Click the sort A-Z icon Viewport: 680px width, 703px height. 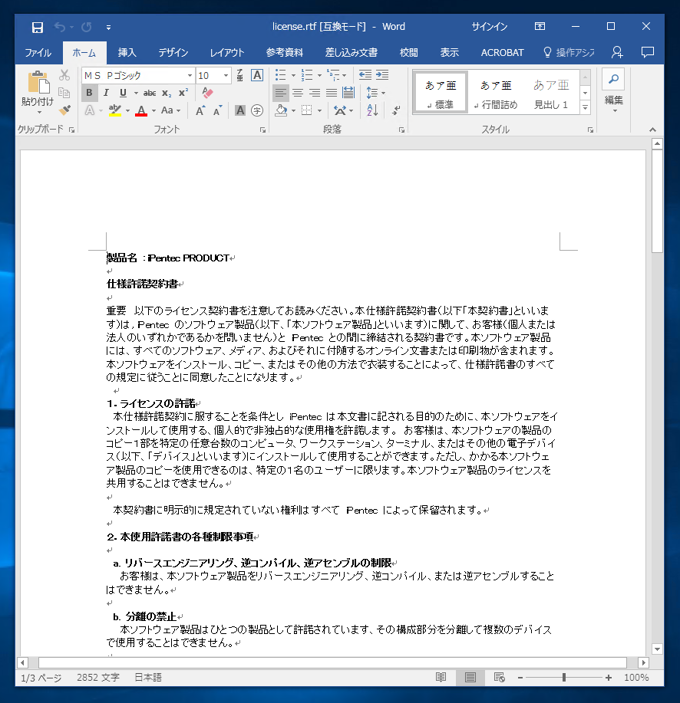(x=372, y=110)
